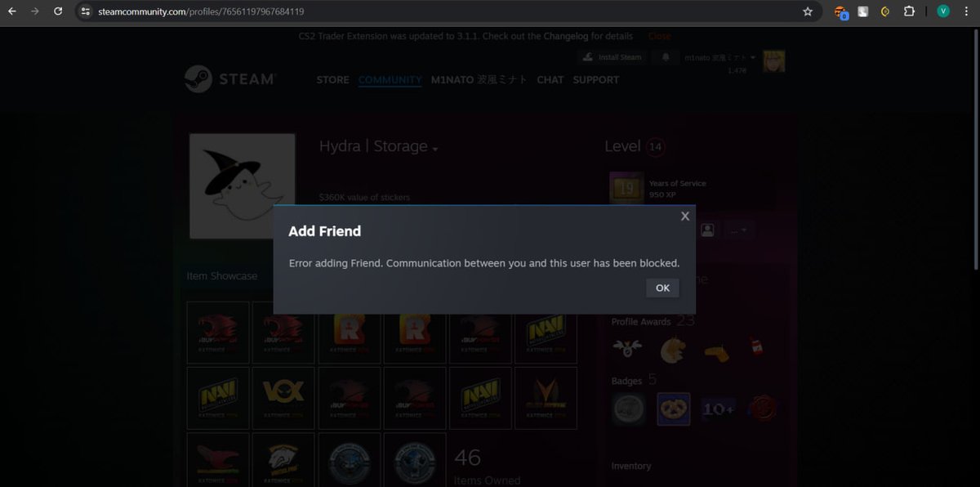Click the second golden profile award icon
Image resolution: width=980 pixels, height=487 pixels.
(x=673, y=350)
